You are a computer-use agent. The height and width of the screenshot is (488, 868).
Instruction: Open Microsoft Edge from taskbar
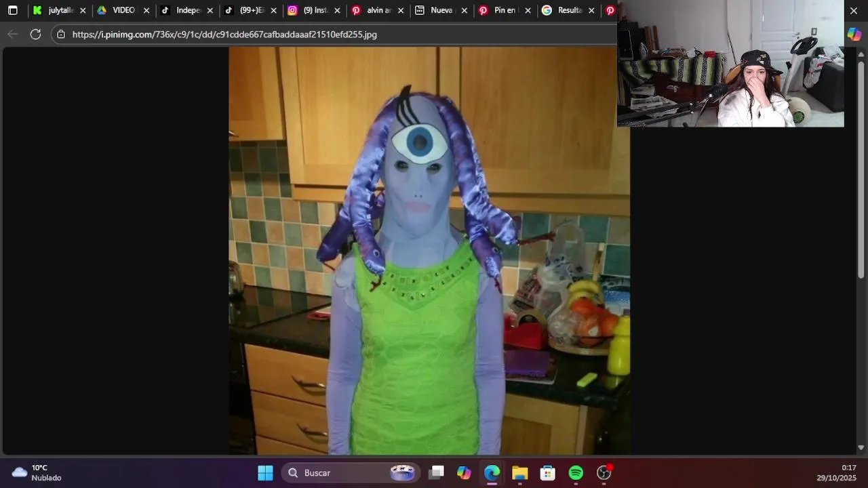coord(492,472)
